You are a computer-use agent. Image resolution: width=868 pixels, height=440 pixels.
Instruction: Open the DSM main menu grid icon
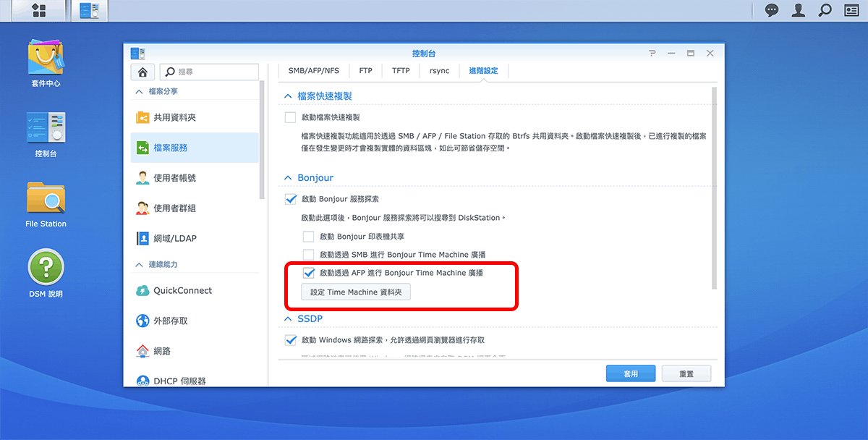click(39, 11)
